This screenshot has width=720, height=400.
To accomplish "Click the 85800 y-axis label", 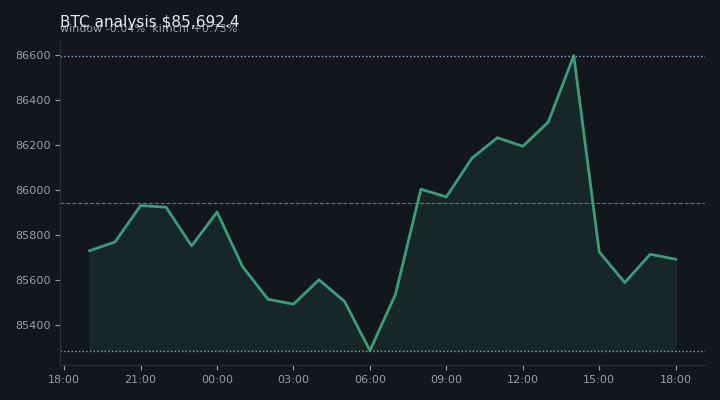I will pyautogui.click(x=33, y=236).
